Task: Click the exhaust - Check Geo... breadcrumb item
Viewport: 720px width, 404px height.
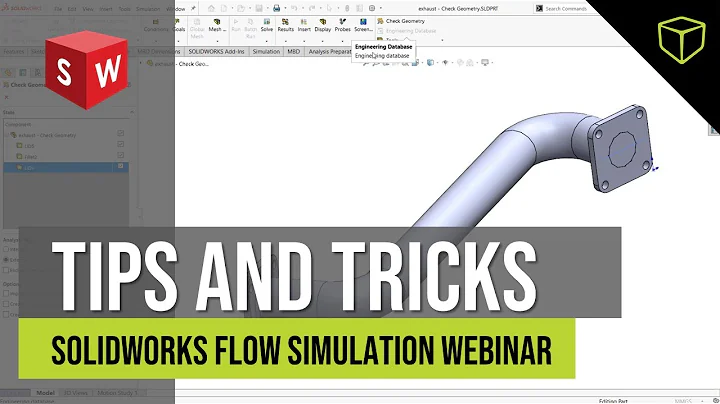Action: (178, 64)
